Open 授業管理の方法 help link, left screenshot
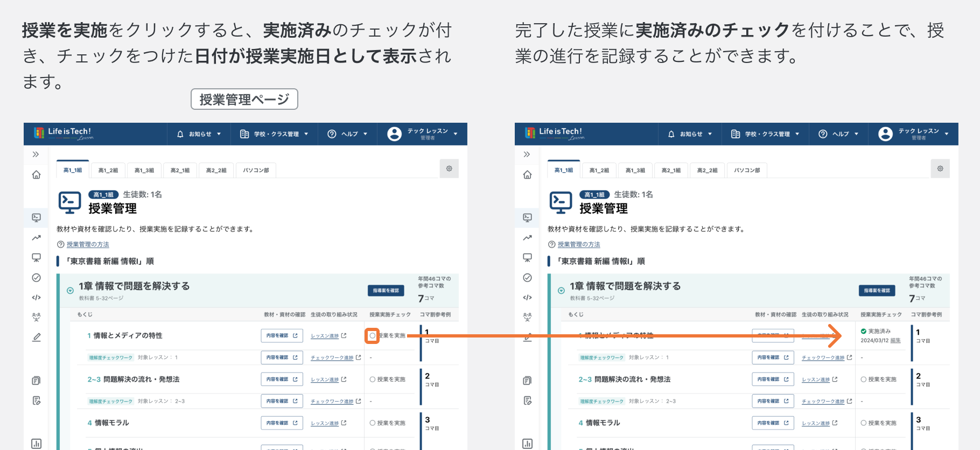Viewport: 980px width, 450px height. tap(88, 244)
